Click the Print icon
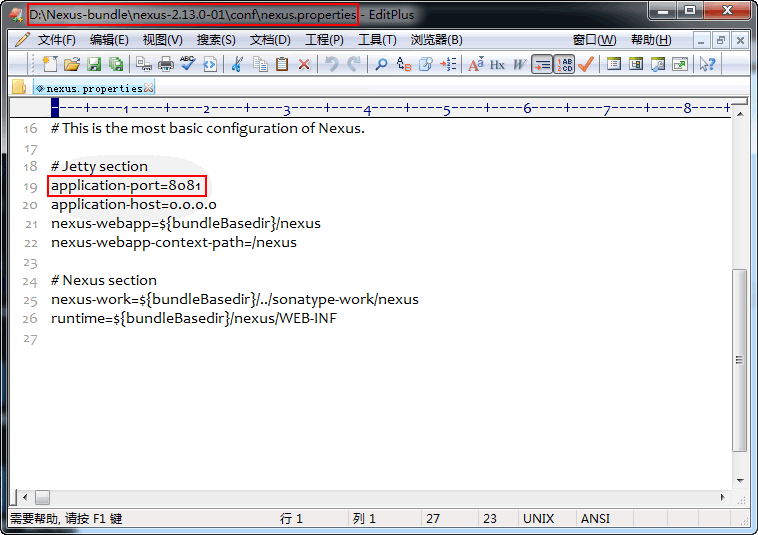The height and width of the screenshot is (535, 758). (166, 64)
